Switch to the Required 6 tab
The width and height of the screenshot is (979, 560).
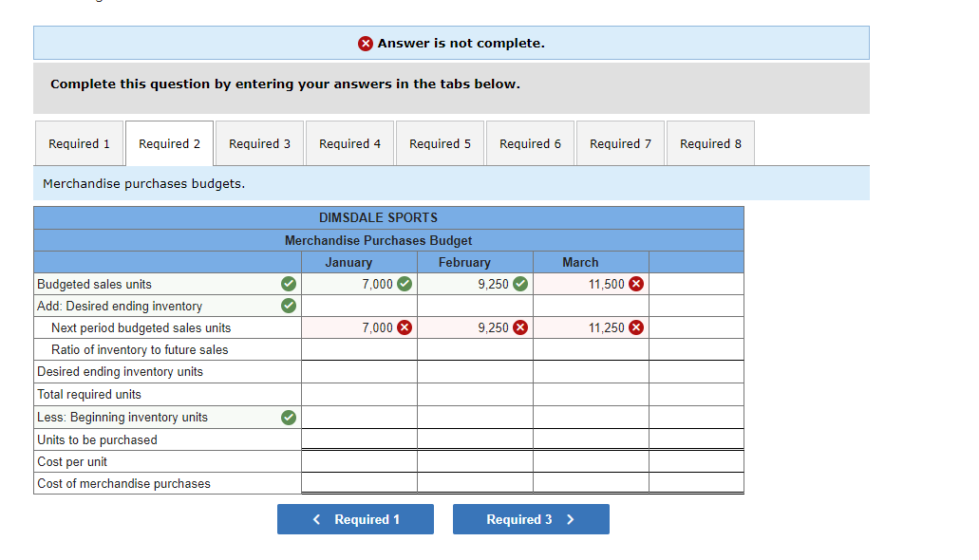tap(530, 143)
